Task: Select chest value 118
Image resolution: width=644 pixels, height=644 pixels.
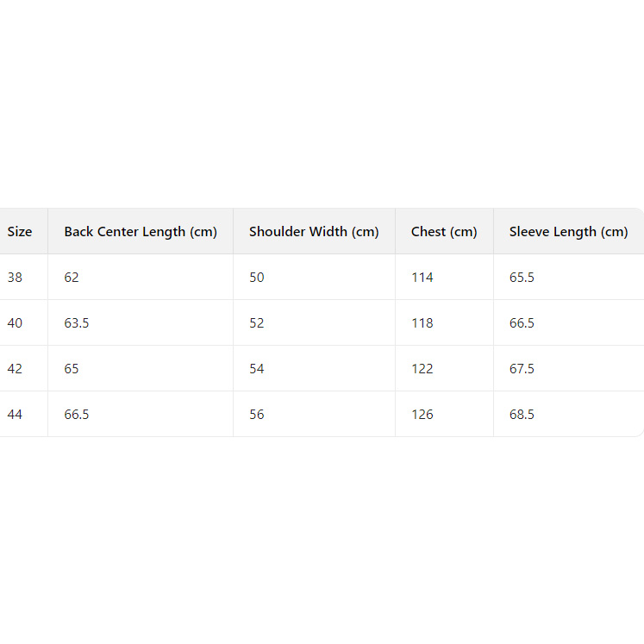Action: pos(422,322)
